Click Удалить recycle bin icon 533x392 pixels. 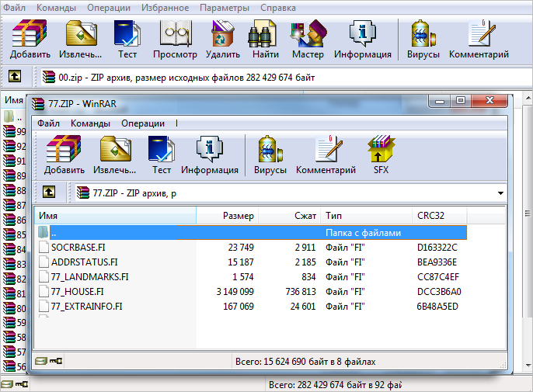click(x=223, y=33)
